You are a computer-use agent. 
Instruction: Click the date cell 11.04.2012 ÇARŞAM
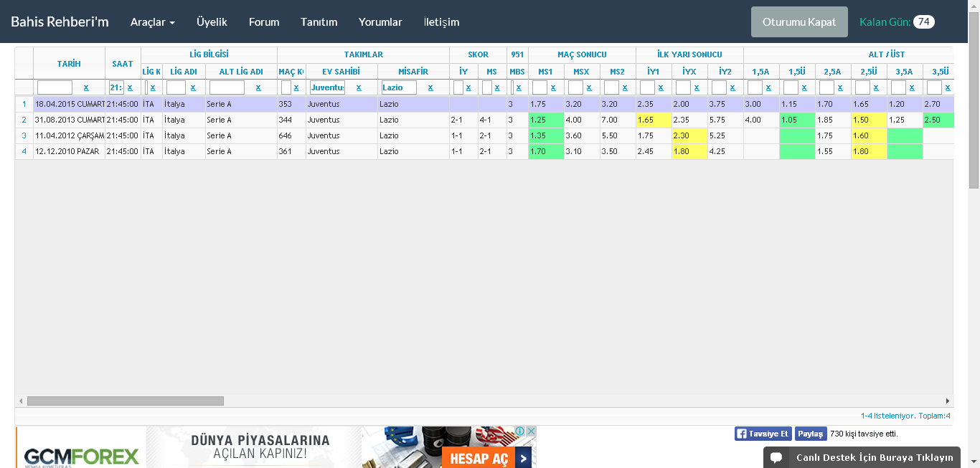click(69, 135)
